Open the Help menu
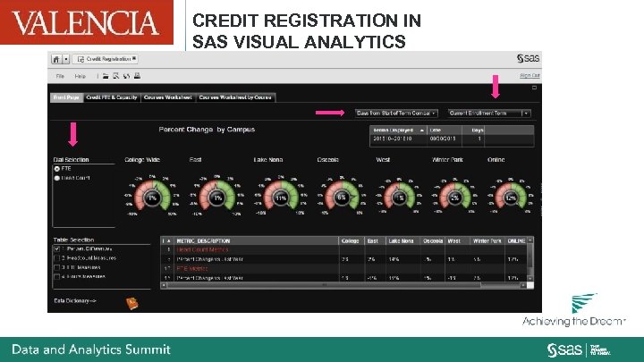Viewport: 644px width, 362px height. 80,76
